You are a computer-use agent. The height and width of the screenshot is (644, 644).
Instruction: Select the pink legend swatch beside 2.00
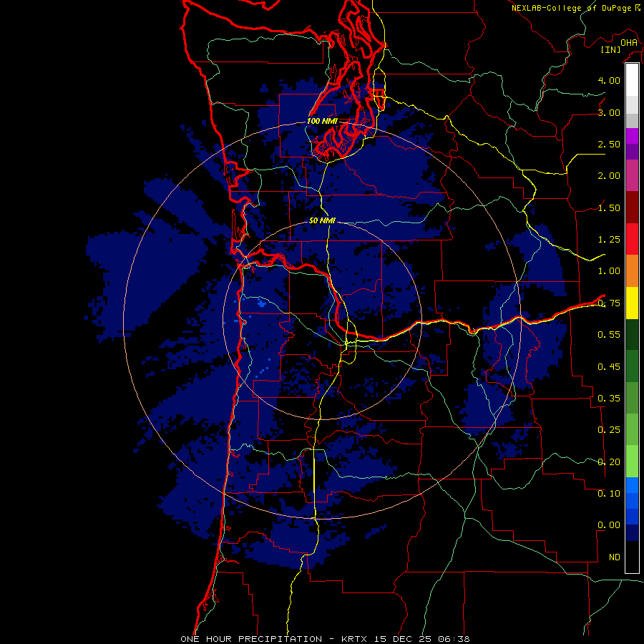pos(632,175)
